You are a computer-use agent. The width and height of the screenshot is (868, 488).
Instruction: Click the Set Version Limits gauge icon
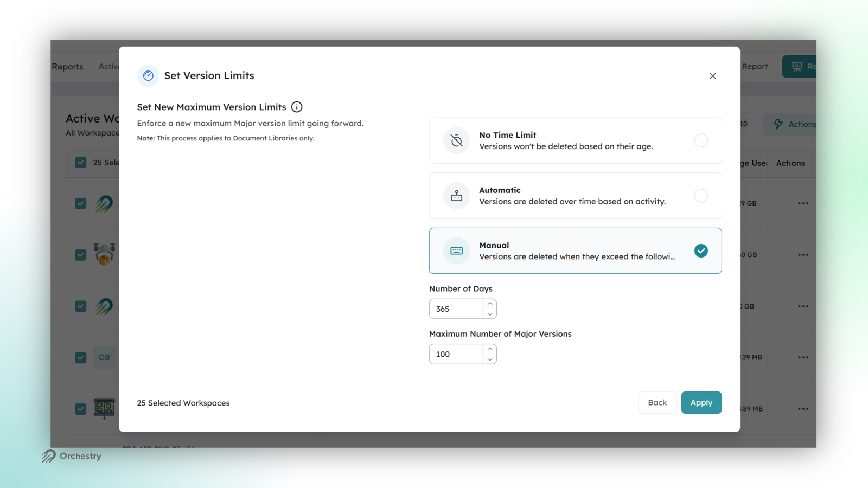click(x=148, y=76)
